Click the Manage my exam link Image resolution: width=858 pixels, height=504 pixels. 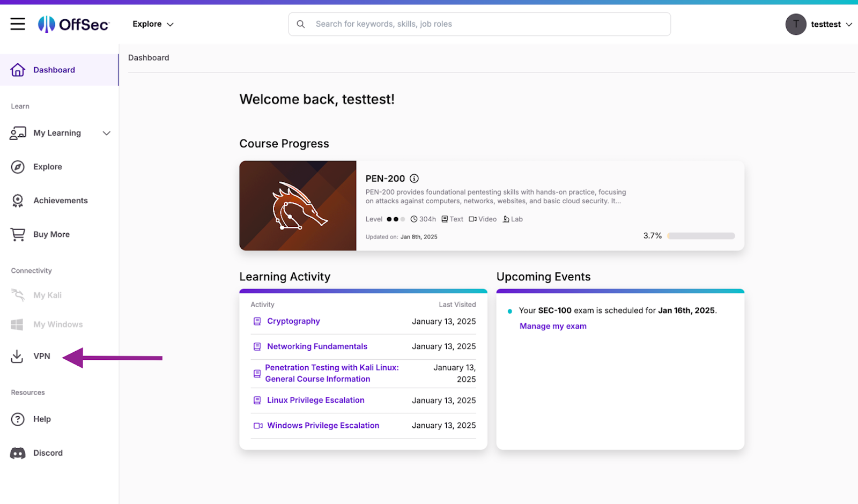tap(553, 326)
